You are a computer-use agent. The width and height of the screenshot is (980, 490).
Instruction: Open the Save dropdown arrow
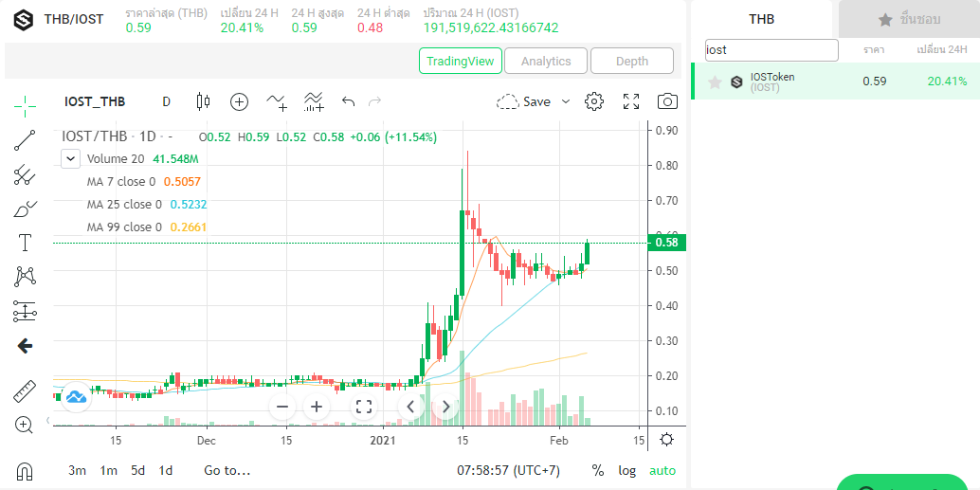566,101
